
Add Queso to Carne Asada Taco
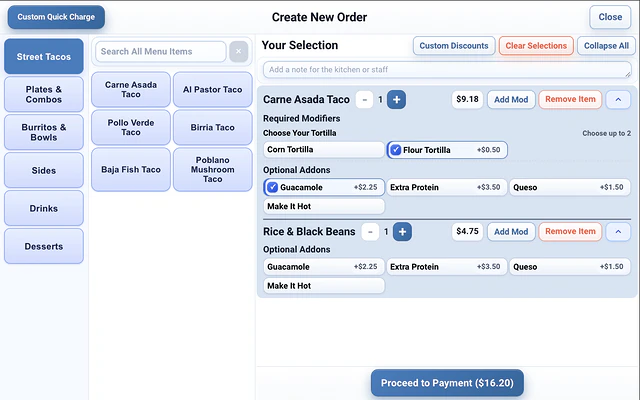(570, 187)
